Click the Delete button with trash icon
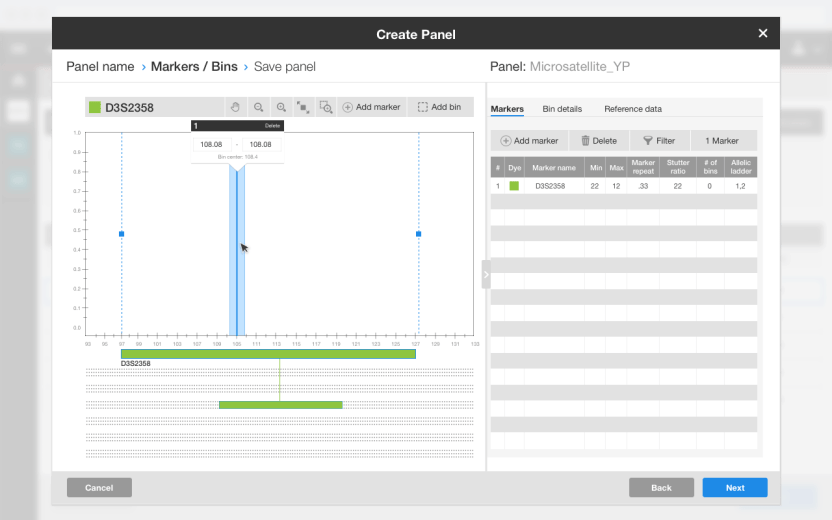The image size is (832, 520). pyautogui.click(x=599, y=141)
